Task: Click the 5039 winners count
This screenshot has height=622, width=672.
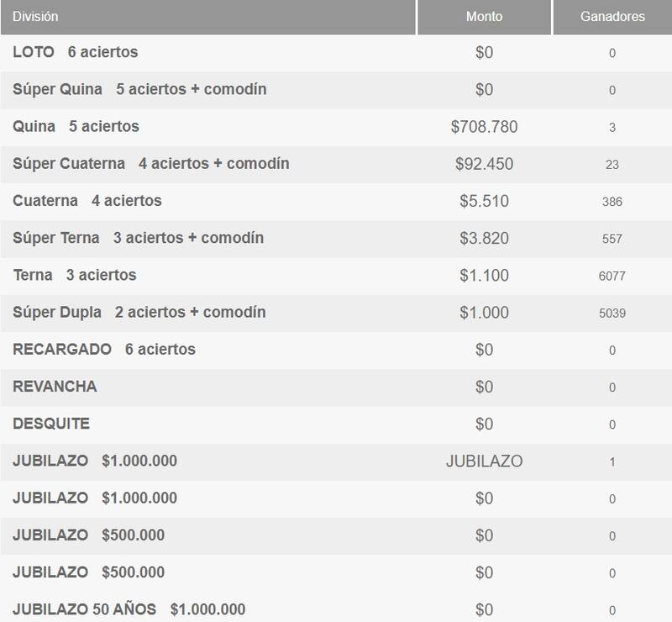Action: point(612,313)
